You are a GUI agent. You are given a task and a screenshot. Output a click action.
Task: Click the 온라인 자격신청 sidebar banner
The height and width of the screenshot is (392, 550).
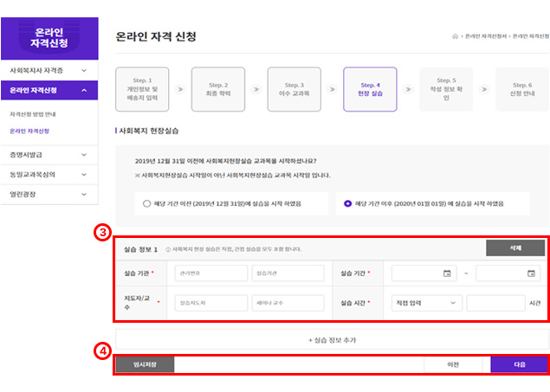tap(49, 38)
